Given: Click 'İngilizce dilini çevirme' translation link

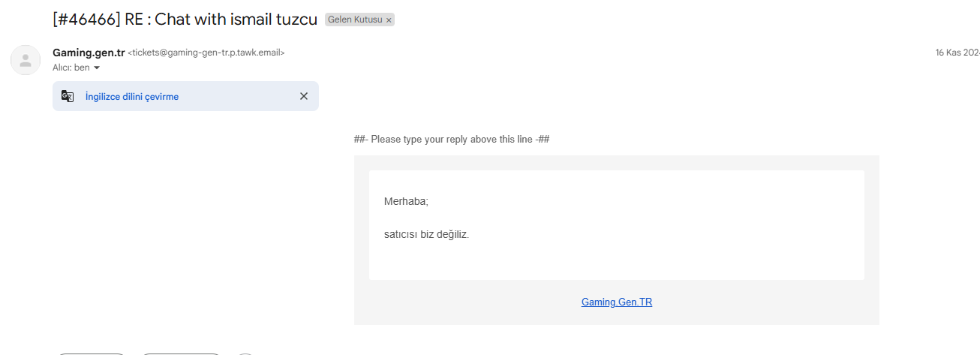Looking at the screenshot, I should click(132, 97).
